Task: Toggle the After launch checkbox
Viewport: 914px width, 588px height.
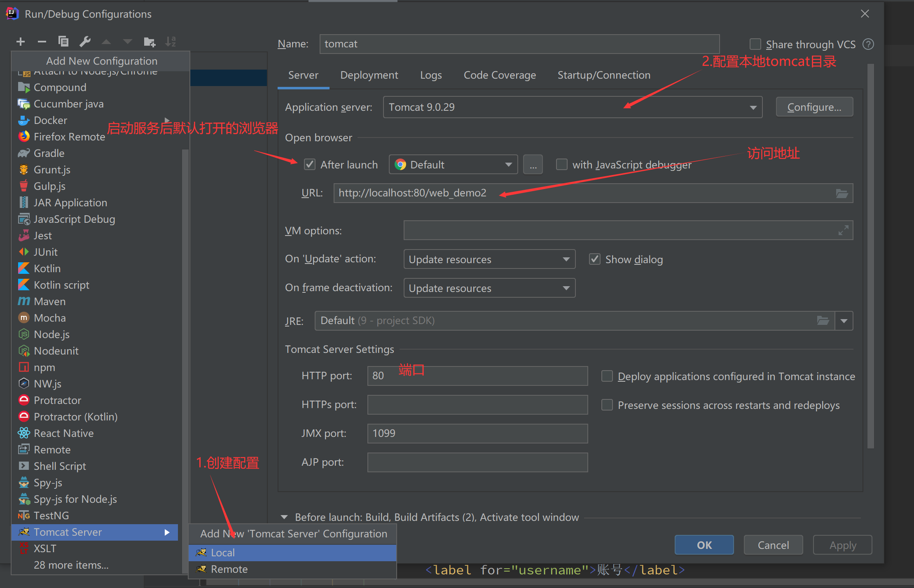Action: tap(310, 165)
